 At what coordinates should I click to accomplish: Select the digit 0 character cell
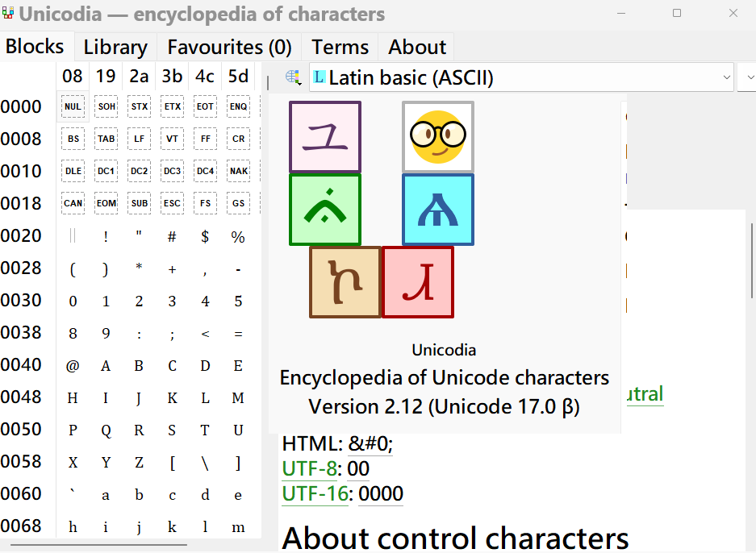(73, 300)
